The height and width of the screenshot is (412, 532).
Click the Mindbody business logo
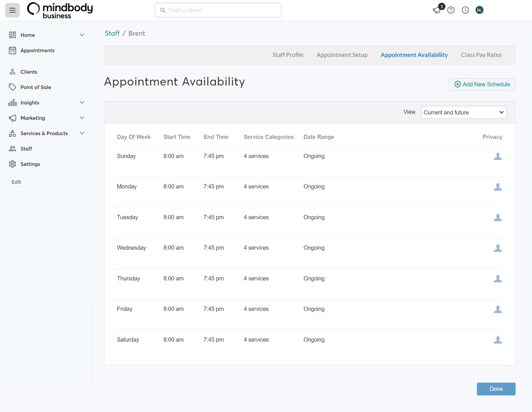60,10
